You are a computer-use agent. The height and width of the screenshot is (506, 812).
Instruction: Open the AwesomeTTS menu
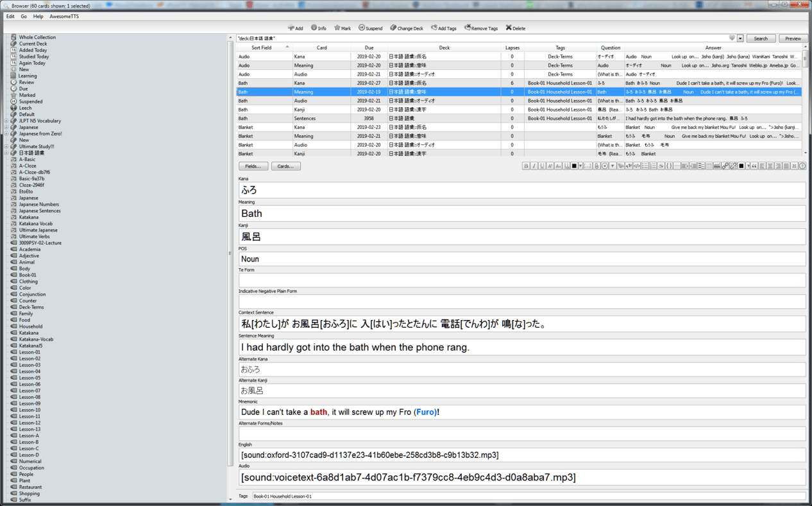pos(64,16)
